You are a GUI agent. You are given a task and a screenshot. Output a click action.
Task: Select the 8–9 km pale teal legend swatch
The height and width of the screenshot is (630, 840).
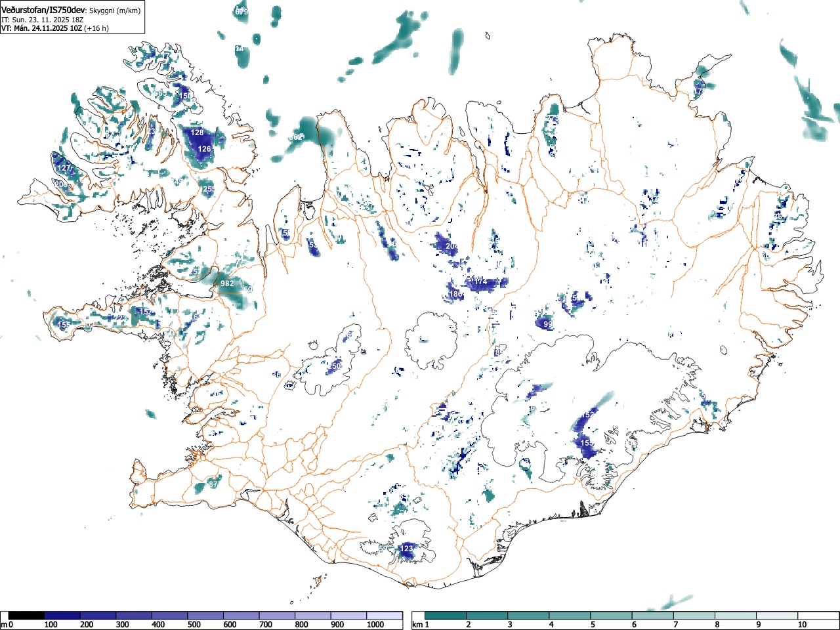pyautogui.click(x=735, y=616)
